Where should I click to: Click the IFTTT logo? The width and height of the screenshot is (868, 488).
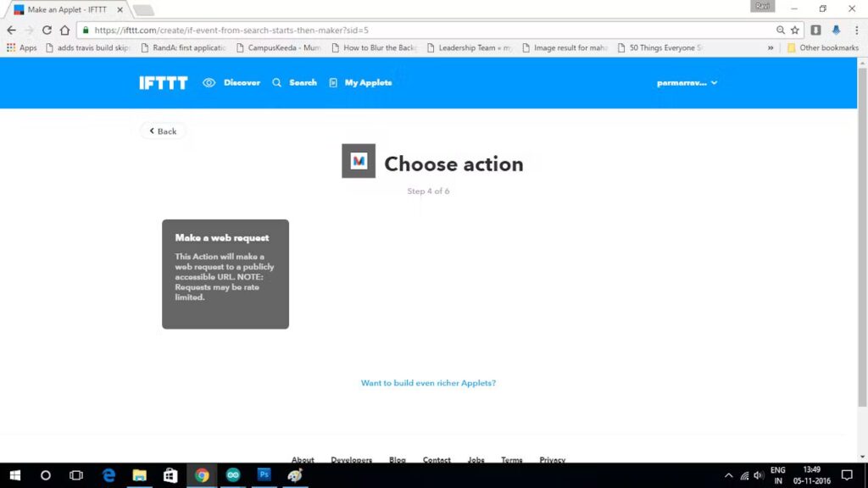tap(164, 83)
